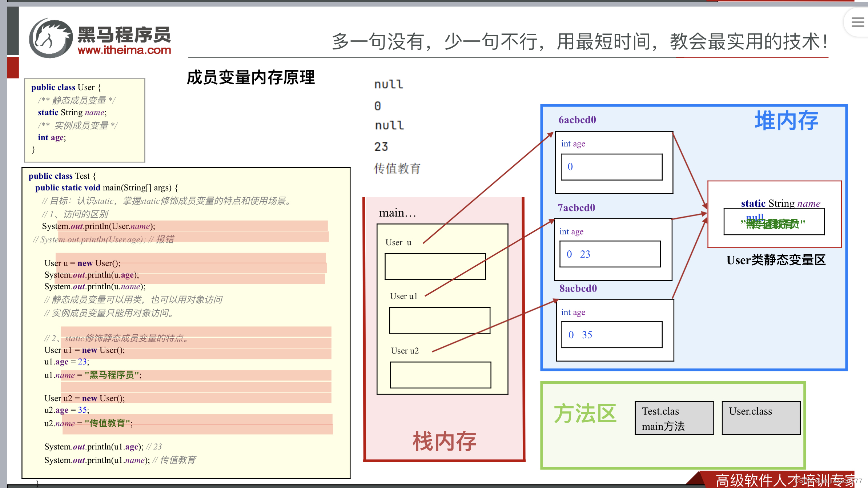The image size is (868, 488).
Task: Click the 栈内存 label
Action: point(444,441)
